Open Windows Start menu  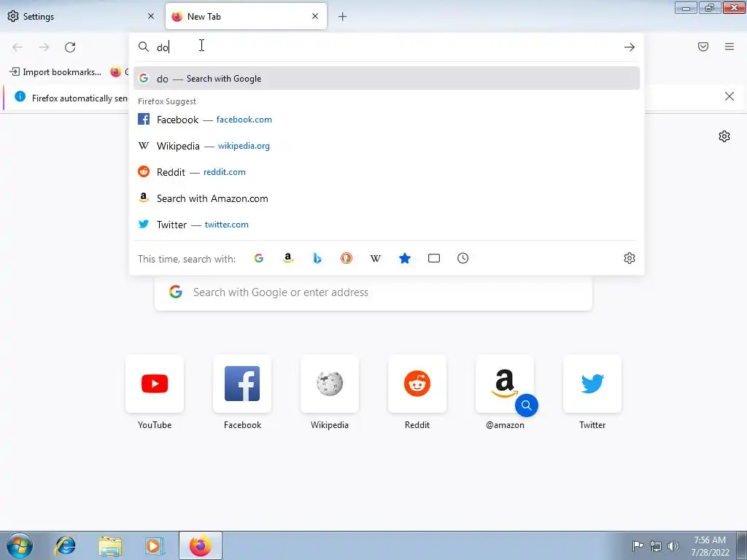coord(20,545)
